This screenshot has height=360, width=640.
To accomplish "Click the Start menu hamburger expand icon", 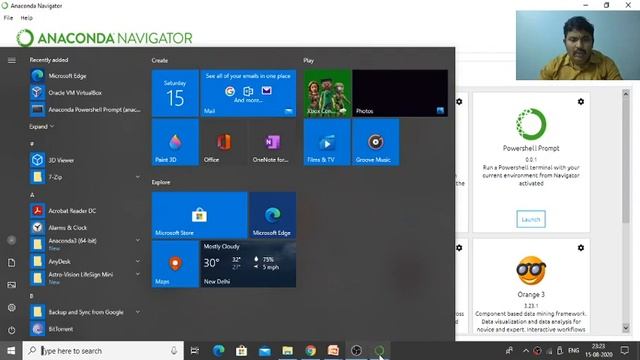I will pos(11,60).
